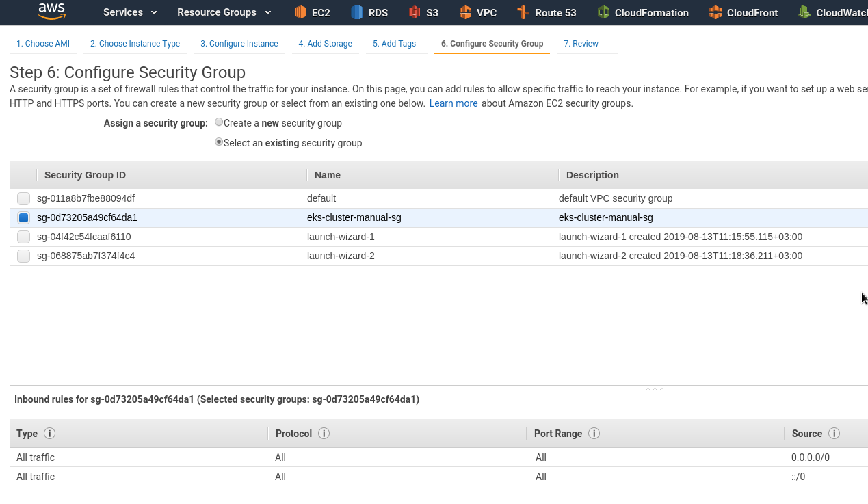
Task: Click the Description column header
Action: (592, 175)
